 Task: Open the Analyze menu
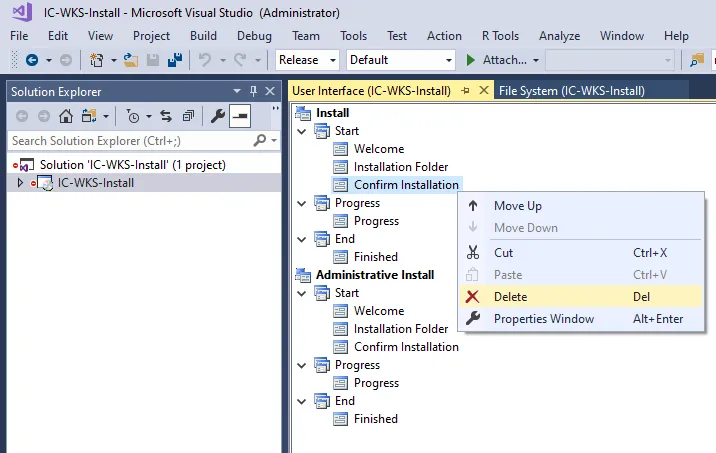(x=559, y=36)
